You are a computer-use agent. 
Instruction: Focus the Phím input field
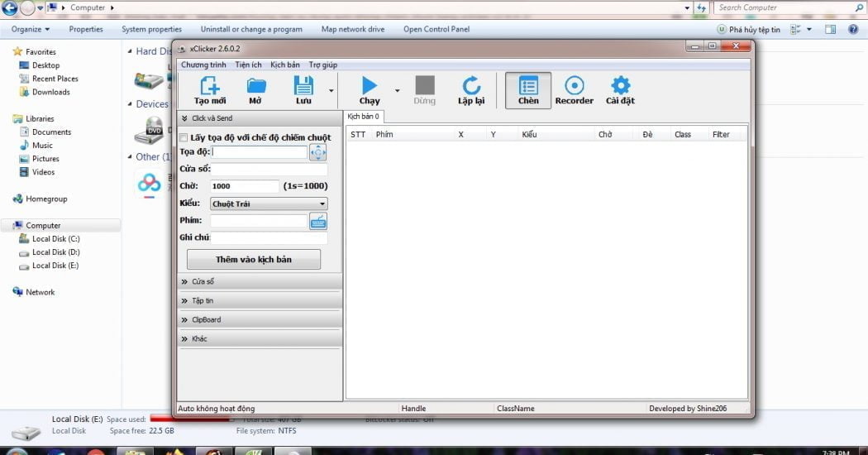click(x=259, y=221)
